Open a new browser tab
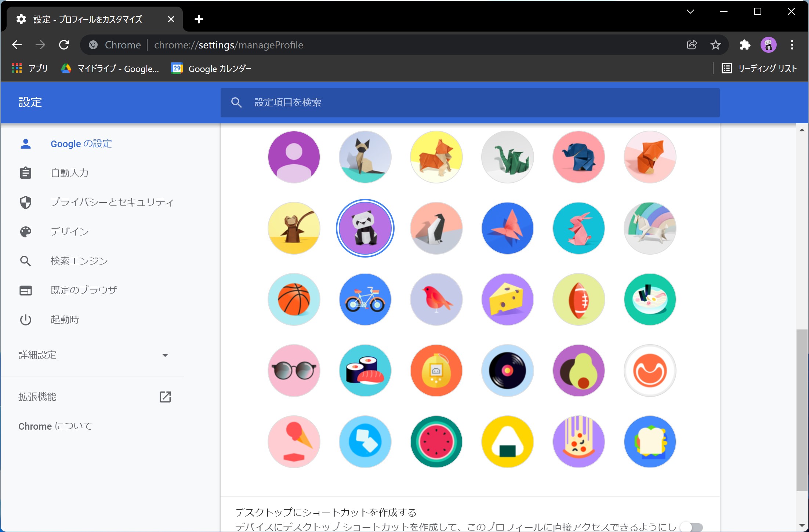 [x=199, y=19]
